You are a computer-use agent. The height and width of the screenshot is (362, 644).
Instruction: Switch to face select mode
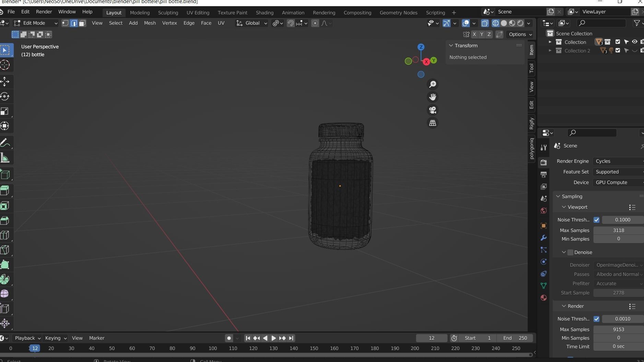point(82,23)
